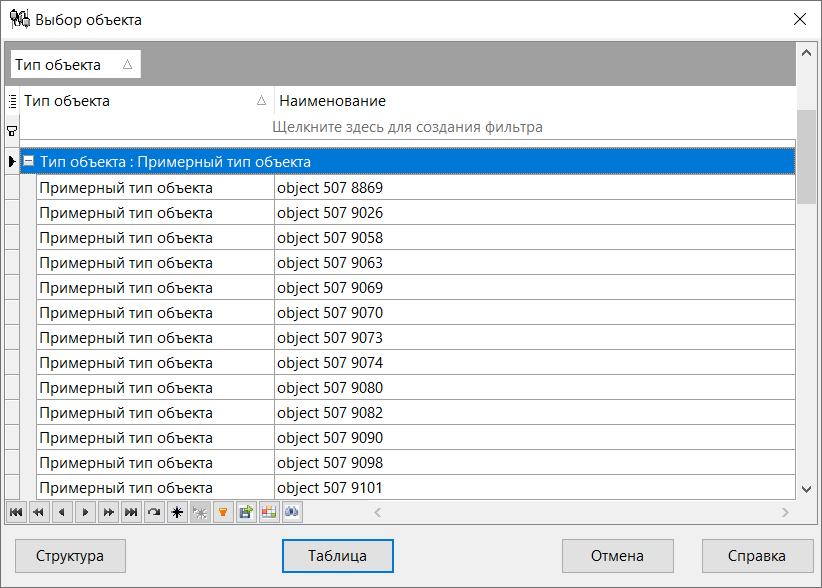Refresh the record list
Image resolution: width=822 pixels, height=588 pixels.
(154, 512)
